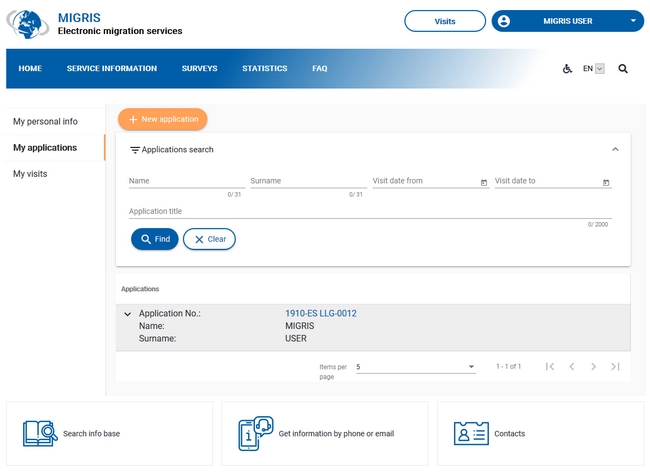Open the Items per page dropdown
650x472 pixels.
415,367
